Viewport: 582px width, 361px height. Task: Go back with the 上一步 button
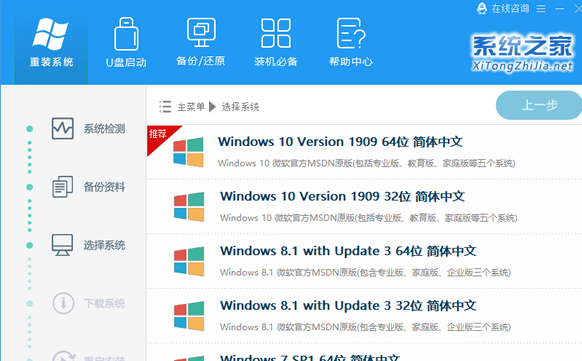pos(539,105)
